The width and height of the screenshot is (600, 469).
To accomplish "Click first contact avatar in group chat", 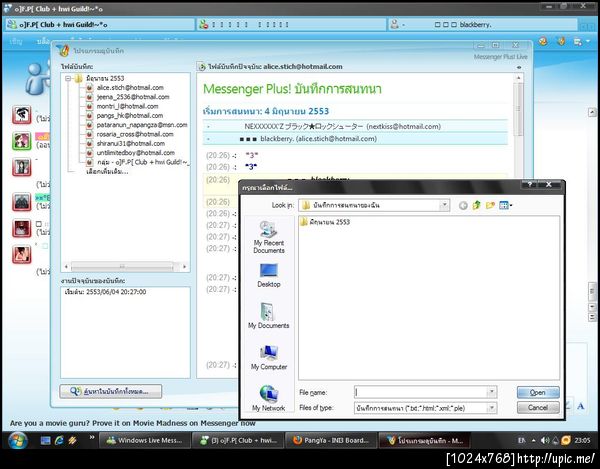I will (x=21, y=114).
